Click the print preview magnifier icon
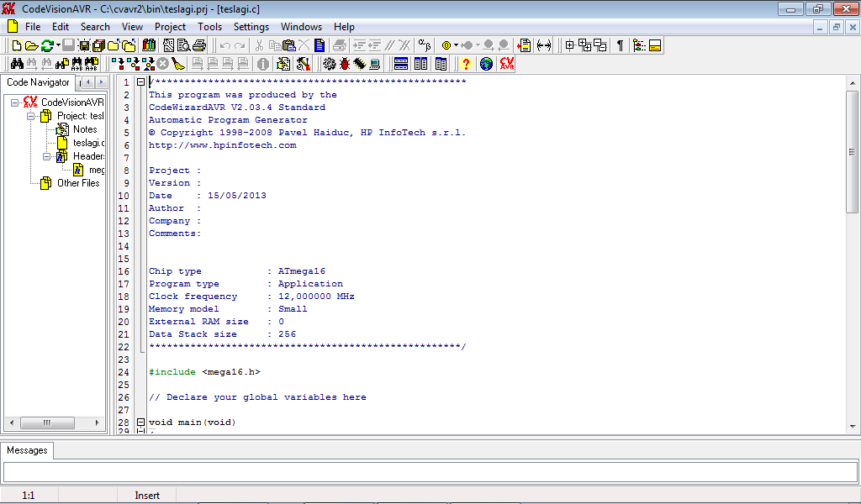Screen dimensions: 861x504 [183, 45]
